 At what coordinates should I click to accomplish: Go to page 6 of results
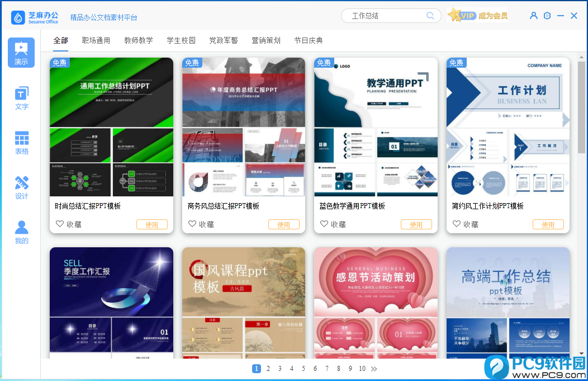pos(315,369)
